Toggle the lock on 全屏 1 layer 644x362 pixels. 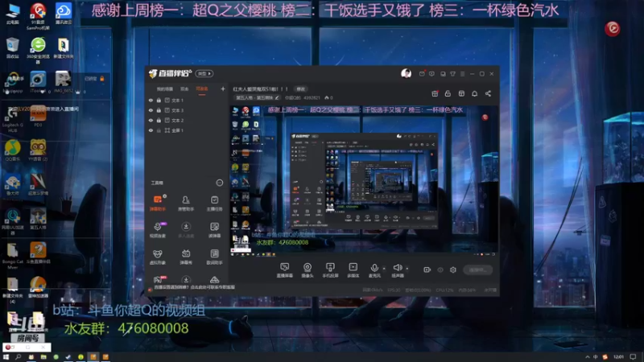[159, 130]
